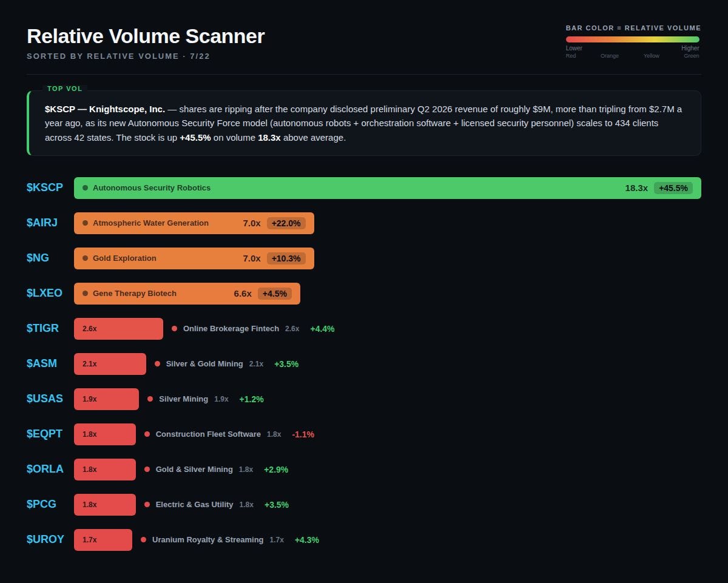728x583 pixels.
Task: Click the $AIRJ ticker label
Action: 42,223
